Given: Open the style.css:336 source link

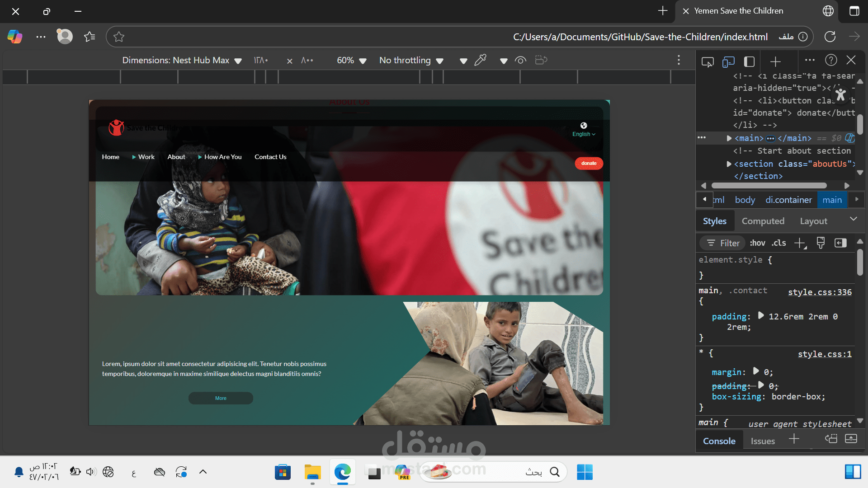Looking at the screenshot, I should [820, 292].
